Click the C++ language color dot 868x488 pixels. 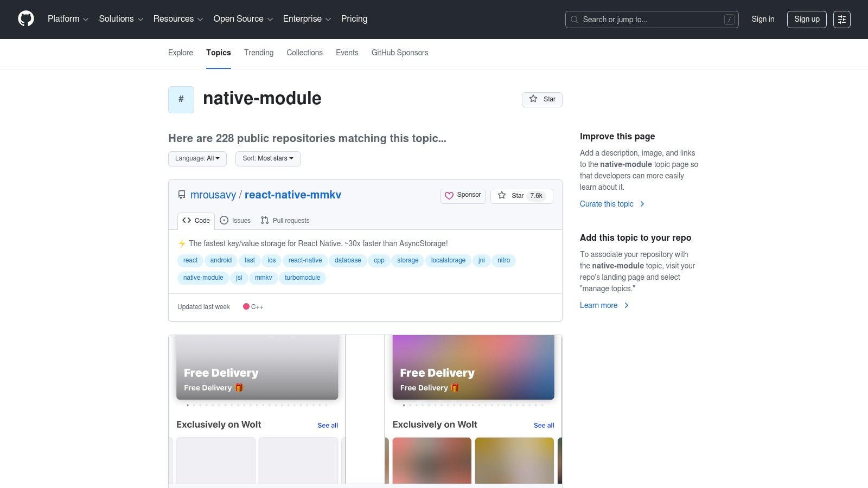tap(246, 306)
